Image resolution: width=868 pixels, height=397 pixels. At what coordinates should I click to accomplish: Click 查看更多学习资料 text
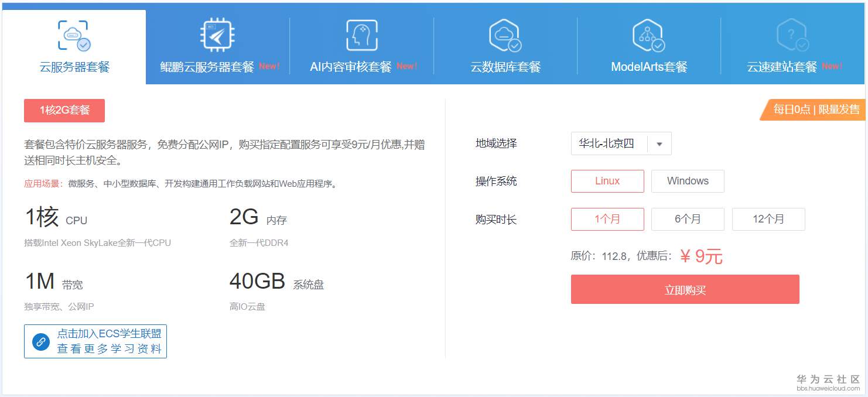coord(109,349)
